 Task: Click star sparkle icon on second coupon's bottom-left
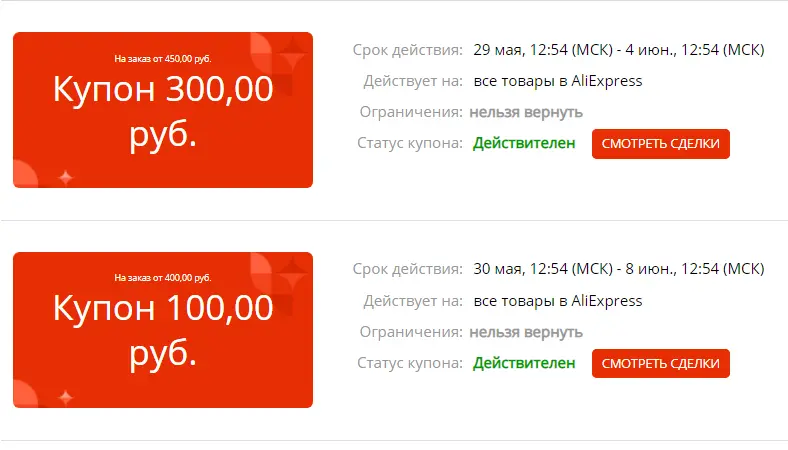(65, 397)
